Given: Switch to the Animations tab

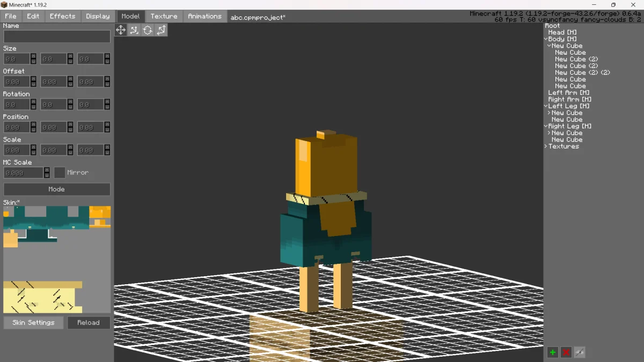Looking at the screenshot, I should (x=205, y=16).
